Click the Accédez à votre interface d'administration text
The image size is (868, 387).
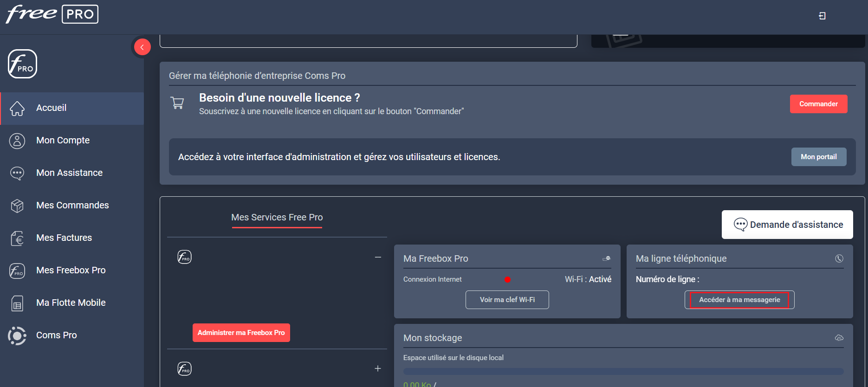339,157
